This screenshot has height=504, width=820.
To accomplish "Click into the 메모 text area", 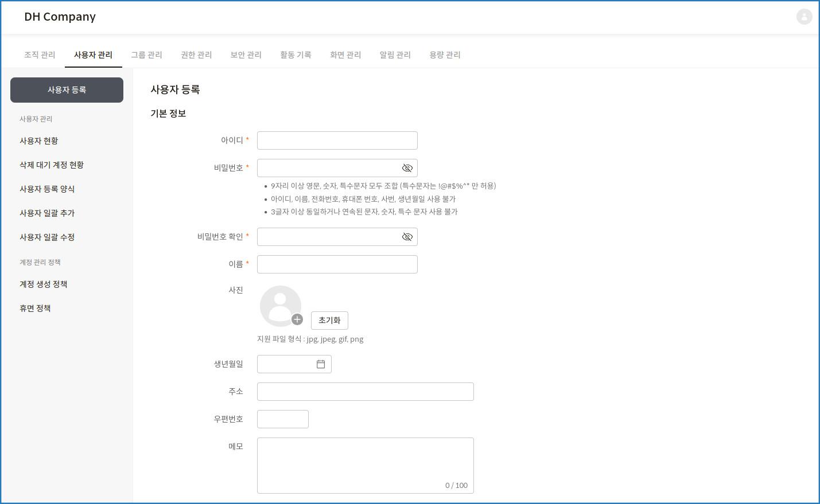I will tap(366, 466).
